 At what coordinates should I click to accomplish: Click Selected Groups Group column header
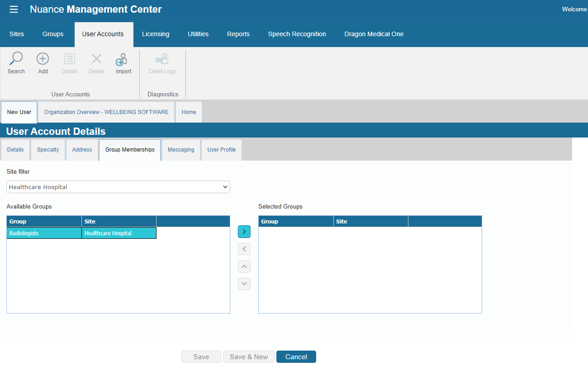(x=296, y=221)
